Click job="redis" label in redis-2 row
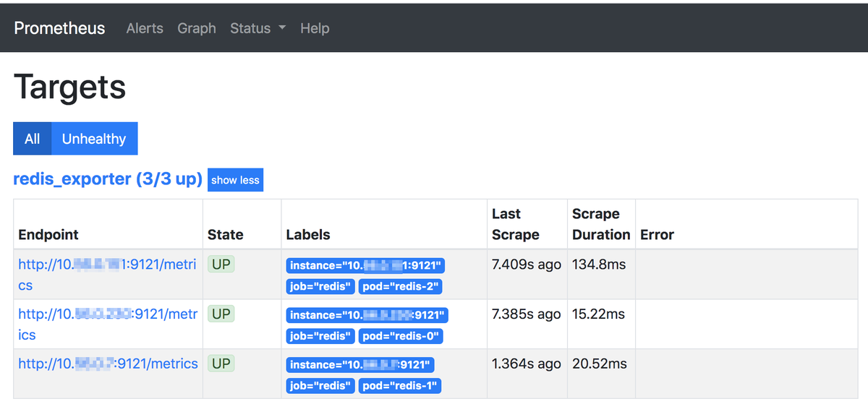Image resolution: width=868 pixels, height=412 pixels. pyautogui.click(x=320, y=286)
